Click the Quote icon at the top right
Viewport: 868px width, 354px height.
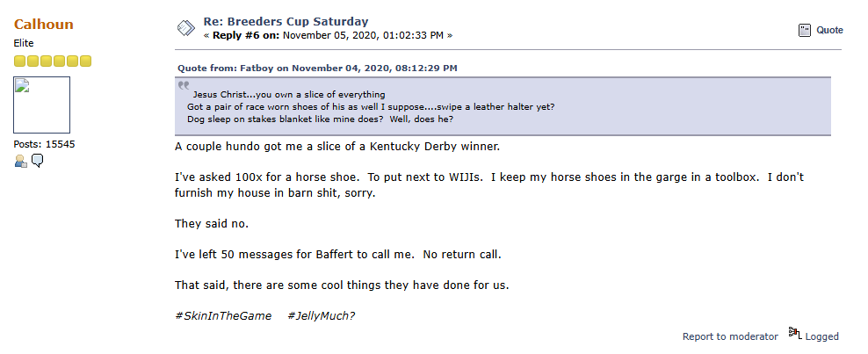(x=804, y=30)
